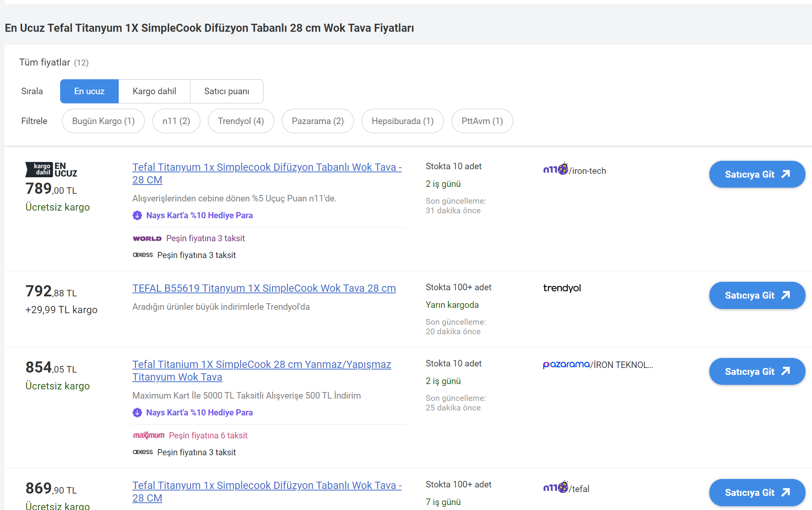Open the 869,90 TL n11/tefal product link
Viewport: 812px width, 510px height.
pyautogui.click(x=267, y=492)
